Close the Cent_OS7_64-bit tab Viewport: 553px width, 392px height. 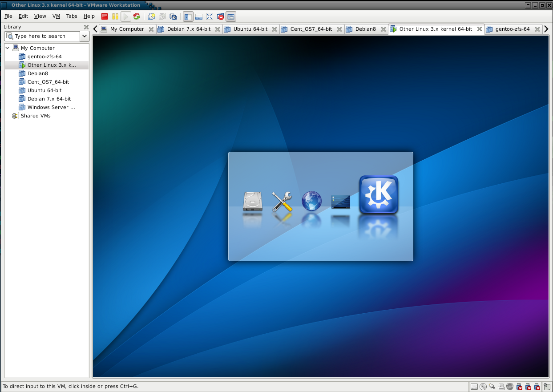point(339,29)
